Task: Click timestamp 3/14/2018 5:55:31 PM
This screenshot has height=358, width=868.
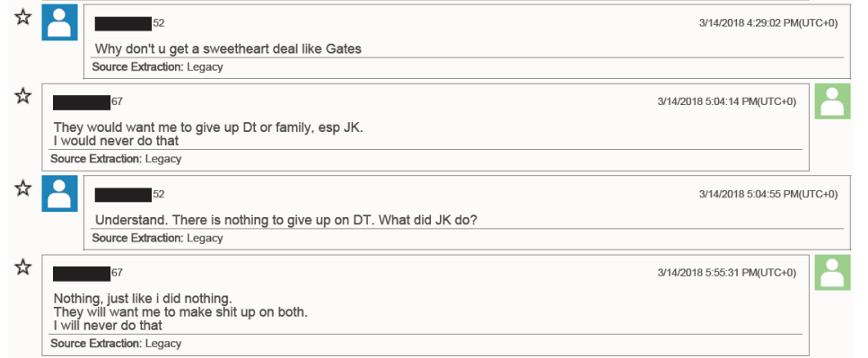Action: [727, 273]
